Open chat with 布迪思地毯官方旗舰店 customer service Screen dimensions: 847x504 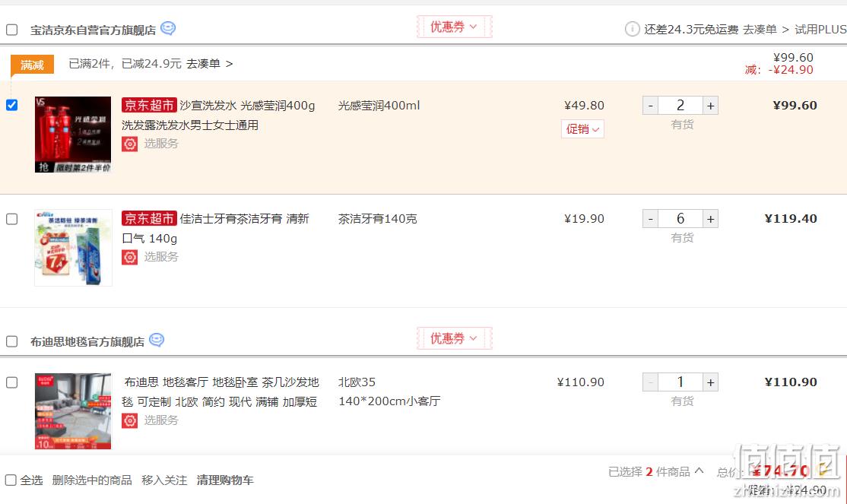click(x=157, y=340)
